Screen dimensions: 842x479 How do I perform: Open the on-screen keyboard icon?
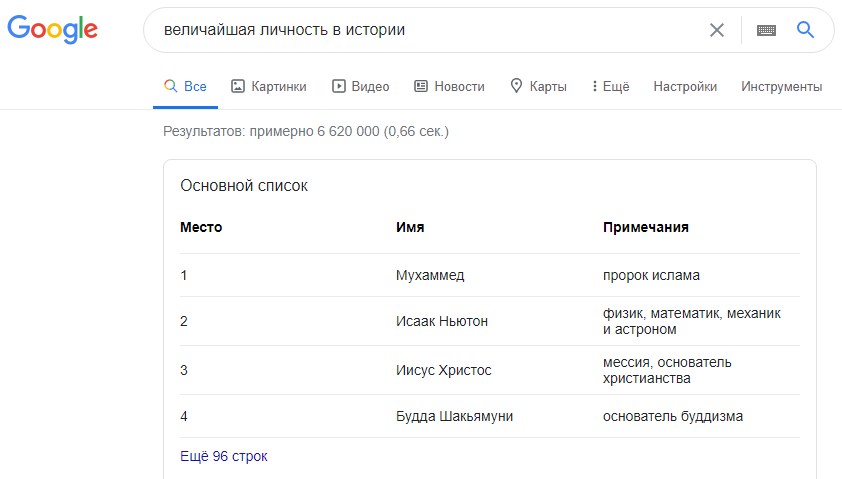click(766, 30)
